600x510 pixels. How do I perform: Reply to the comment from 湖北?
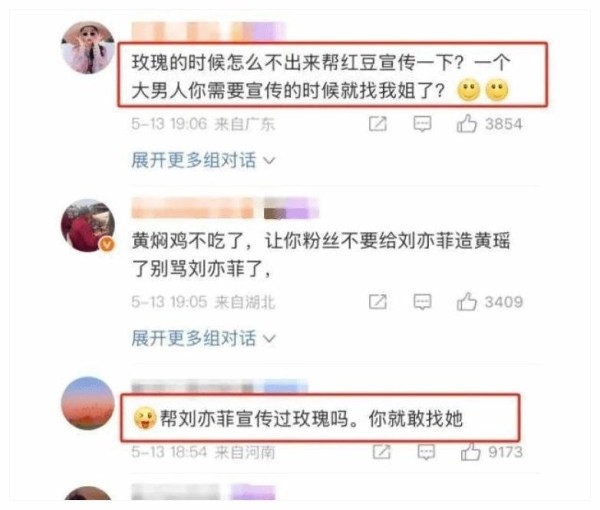pos(422,302)
